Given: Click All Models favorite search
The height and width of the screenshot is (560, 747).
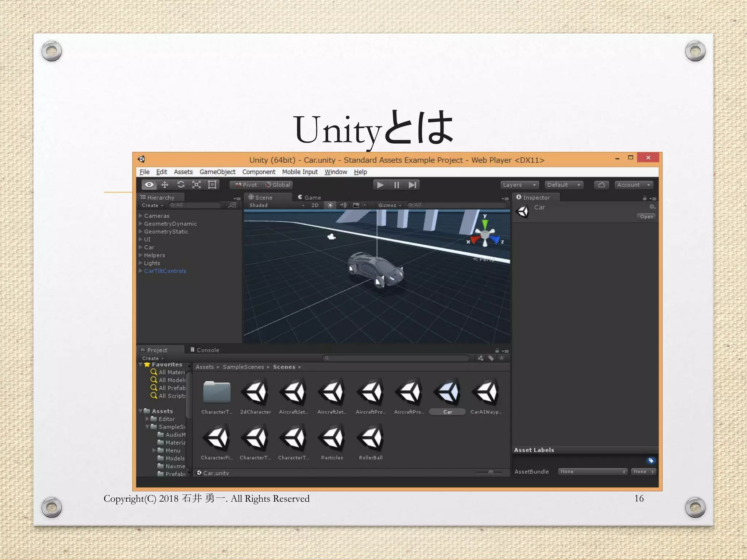Looking at the screenshot, I should click(168, 380).
